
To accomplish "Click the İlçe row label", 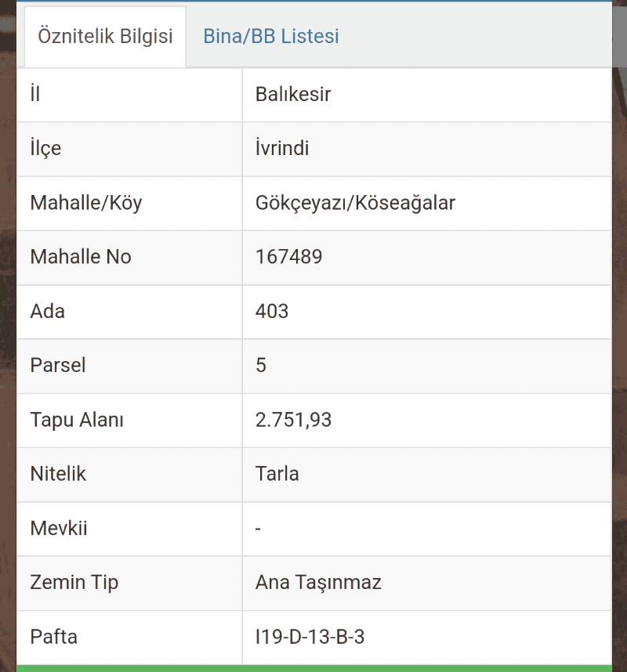I will click(x=45, y=148).
